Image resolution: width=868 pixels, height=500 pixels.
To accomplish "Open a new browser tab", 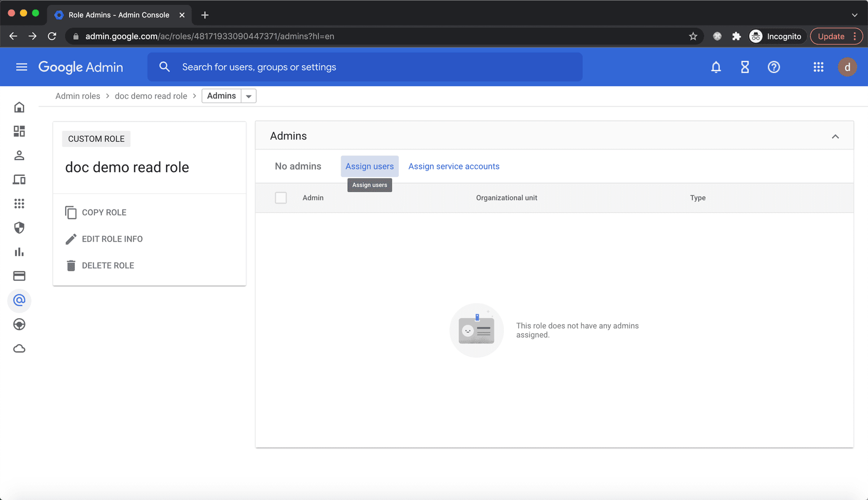I will coord(205,15).
